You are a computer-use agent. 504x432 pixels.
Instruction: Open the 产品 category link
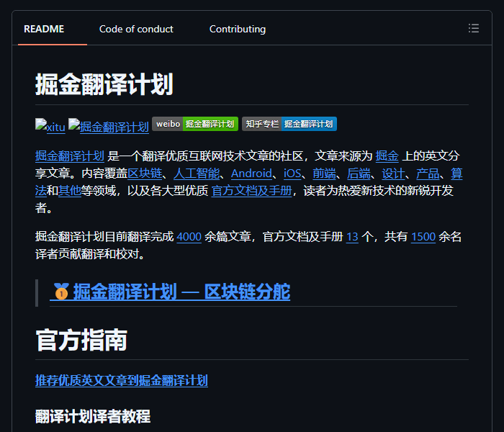[428, 174]
